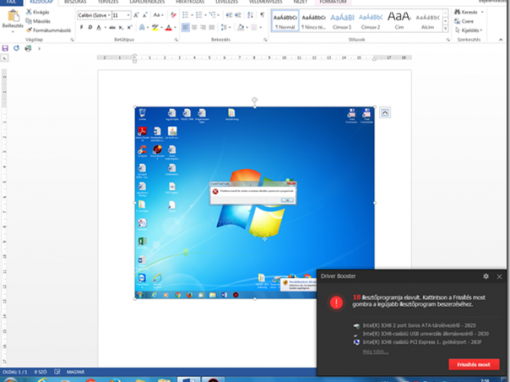Click the Save icon in quick access toolbar
This screenshot has height=382, width=510.
[5, 48]
